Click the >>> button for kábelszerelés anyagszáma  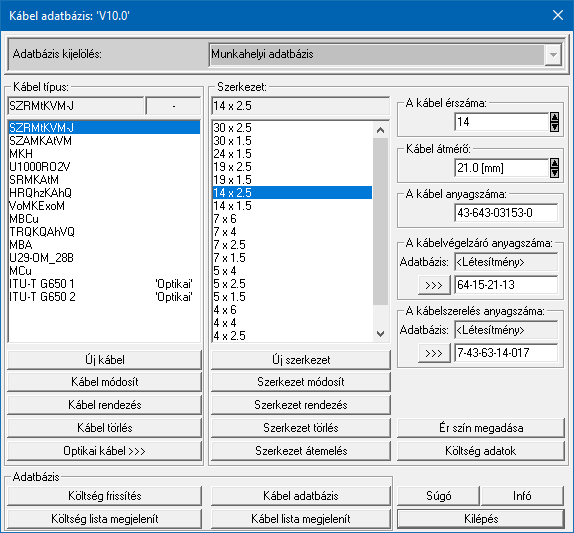(434, 353)
